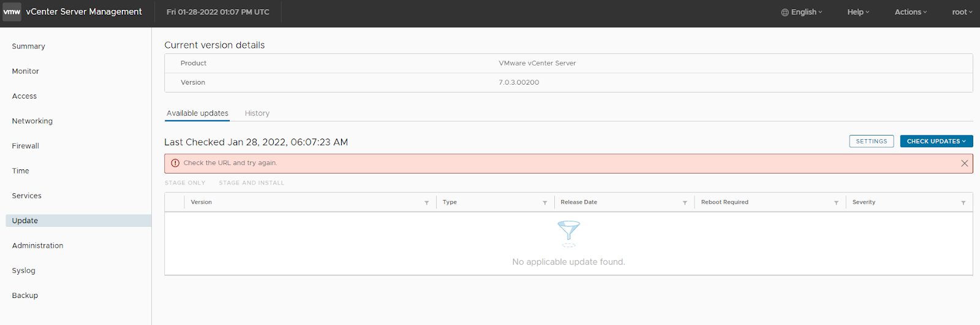Filter the Reboot Required column
Image resolution: width=980 pixels, height=325 pixels.
click(x=836, y=202)
